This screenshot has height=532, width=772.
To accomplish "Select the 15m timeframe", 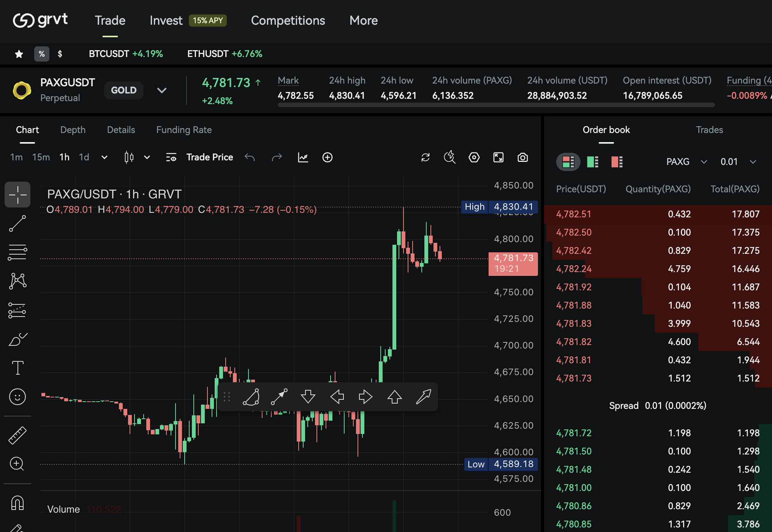I will click(41, 157).
